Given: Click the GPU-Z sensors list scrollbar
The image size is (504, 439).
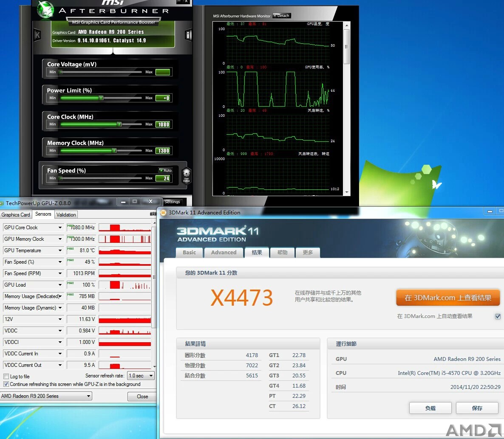Looking at the screenshot, I should [x=155, y=294].
